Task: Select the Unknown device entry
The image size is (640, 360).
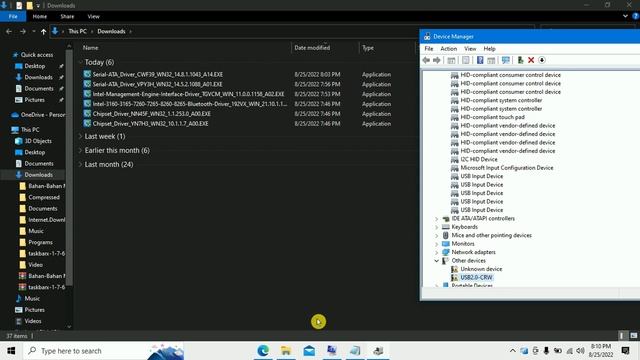Action: coord(481,269)
